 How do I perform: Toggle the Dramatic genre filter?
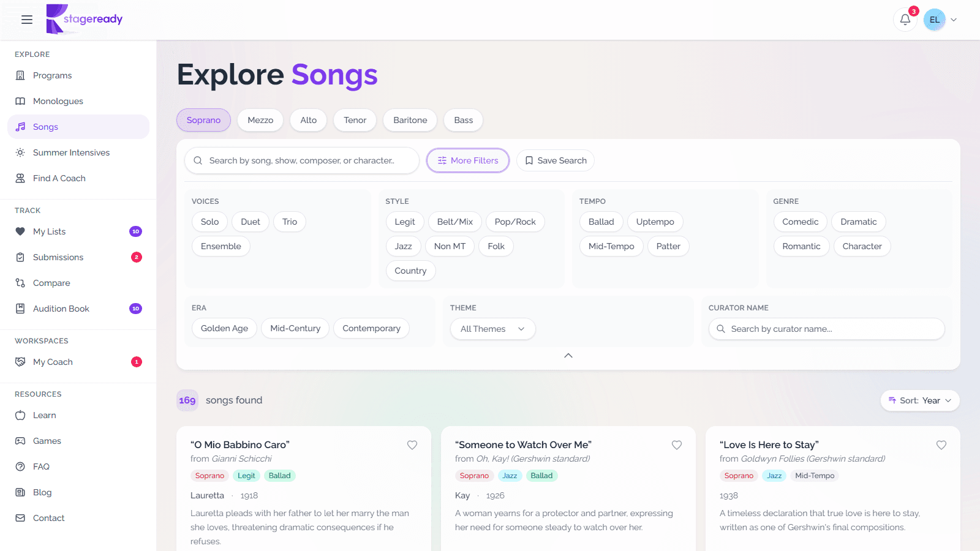coord(859,222)
